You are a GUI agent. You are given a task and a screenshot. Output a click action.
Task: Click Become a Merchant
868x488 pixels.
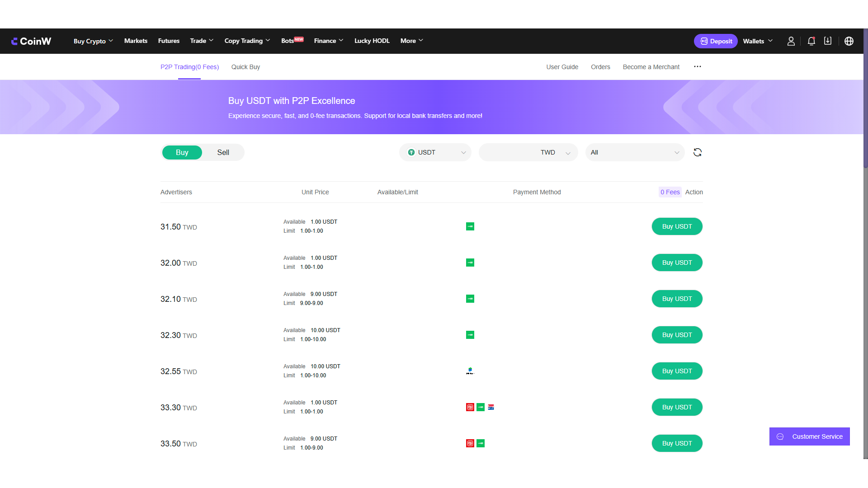point(651,67)
